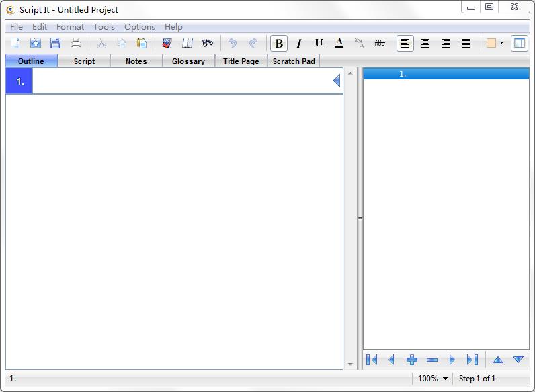The image size is (535, 392).
Task: Open the File menu
Action: (16, 27)
